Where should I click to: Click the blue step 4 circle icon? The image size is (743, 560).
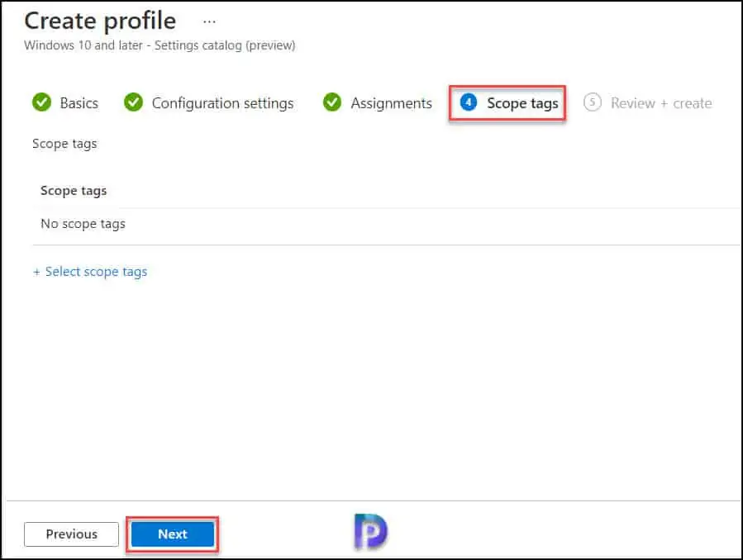[468, 102]
